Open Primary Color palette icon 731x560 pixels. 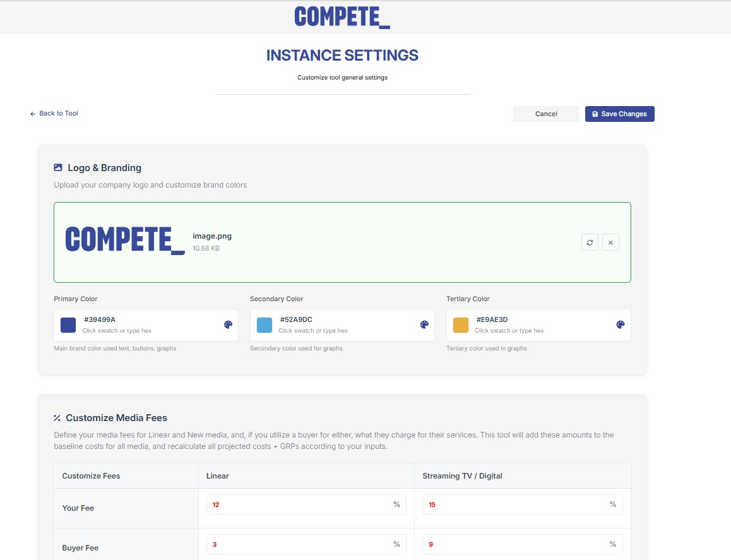tap(228, 325)
